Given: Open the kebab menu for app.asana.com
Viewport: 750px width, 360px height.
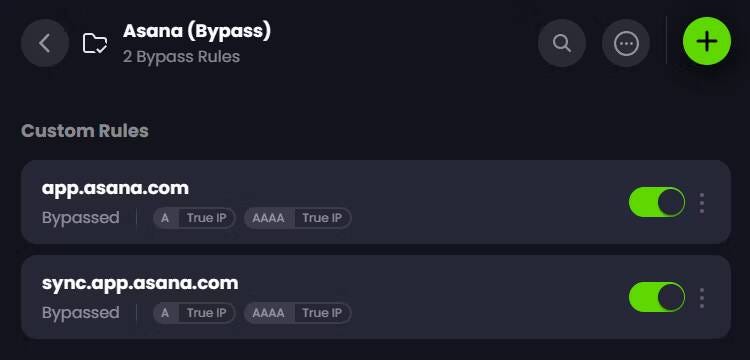Looking at the screenshot, I should (x=702, y=203).
